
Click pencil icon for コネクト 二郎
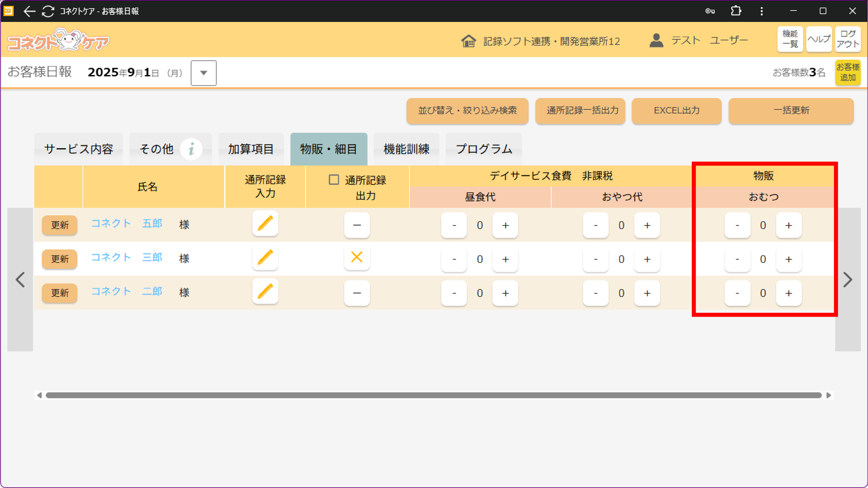coord(265,292)
